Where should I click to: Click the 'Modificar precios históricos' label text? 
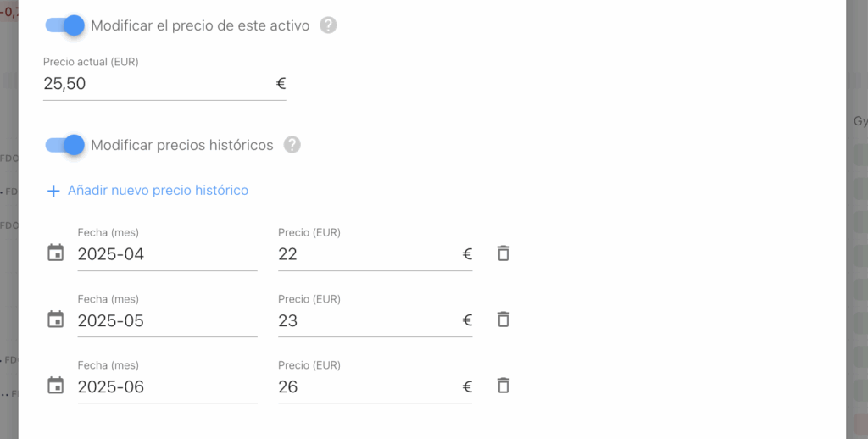pyautogui.click(x=181, y=145)
